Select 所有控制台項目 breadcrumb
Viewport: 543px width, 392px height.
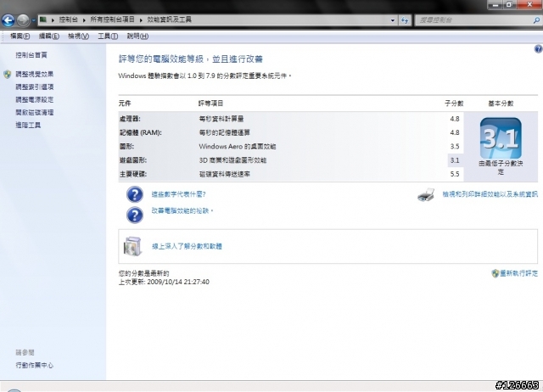(112, 20)
